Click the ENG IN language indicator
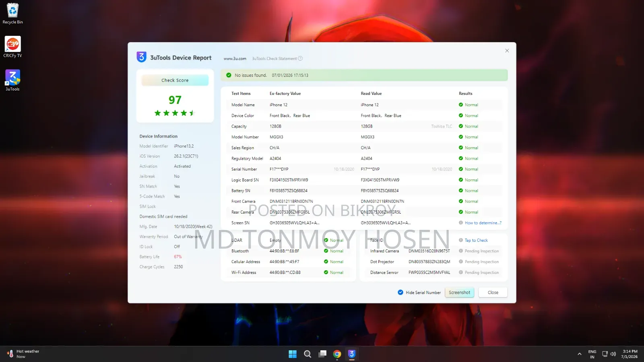 click(592, 354)
